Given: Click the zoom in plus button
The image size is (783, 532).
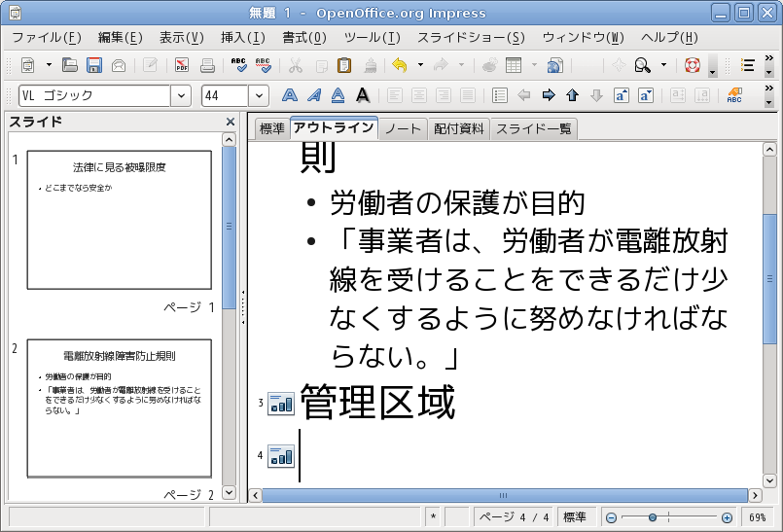Looking at the screenshot, I should point(728,518).
